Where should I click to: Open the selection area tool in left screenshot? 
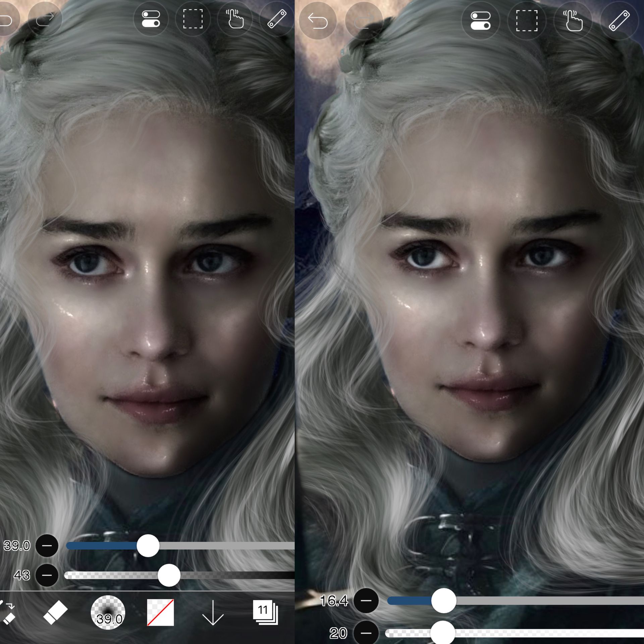click(x=193, y=19)
